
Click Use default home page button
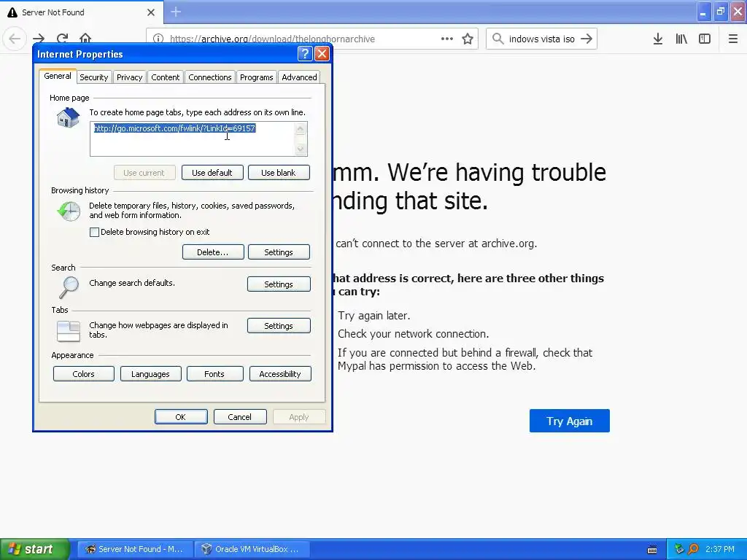click(212, 173)
